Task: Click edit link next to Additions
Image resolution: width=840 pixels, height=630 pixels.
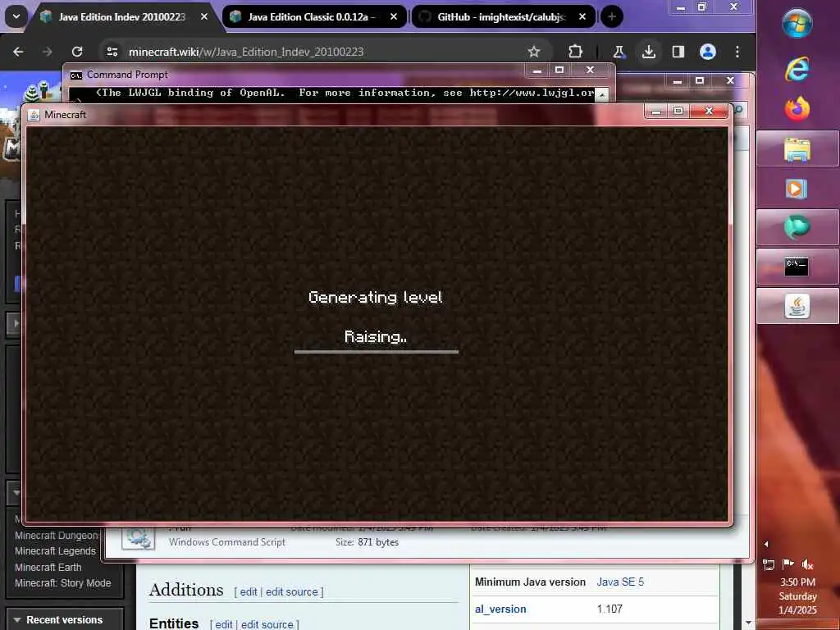Action: [248, 592]
